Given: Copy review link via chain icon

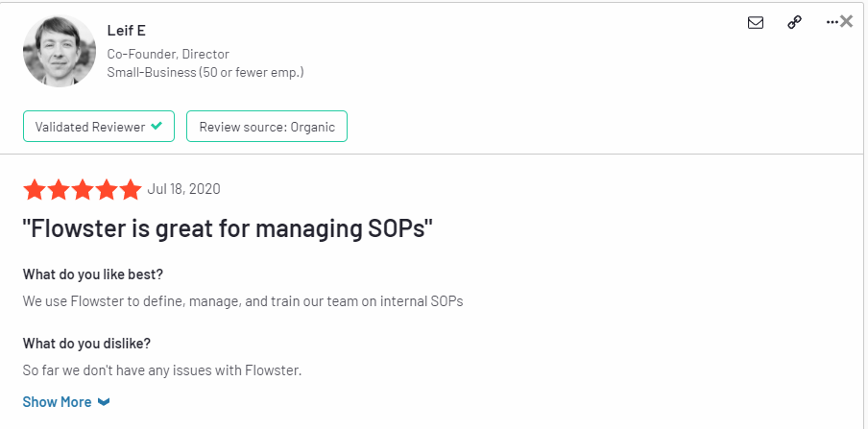Looking at the screenshot, I should [794, 22].
